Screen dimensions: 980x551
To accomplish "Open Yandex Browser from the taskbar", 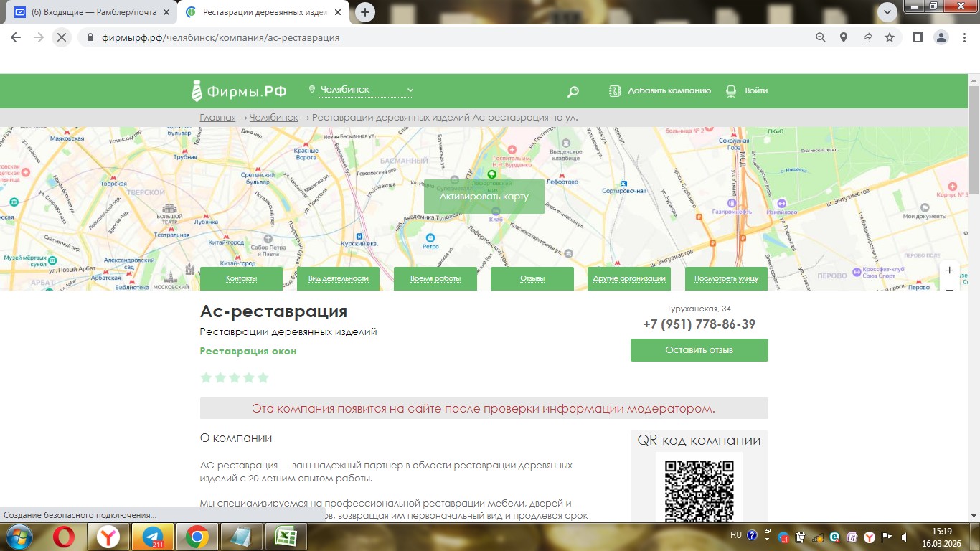I will (x=110, y=537).
